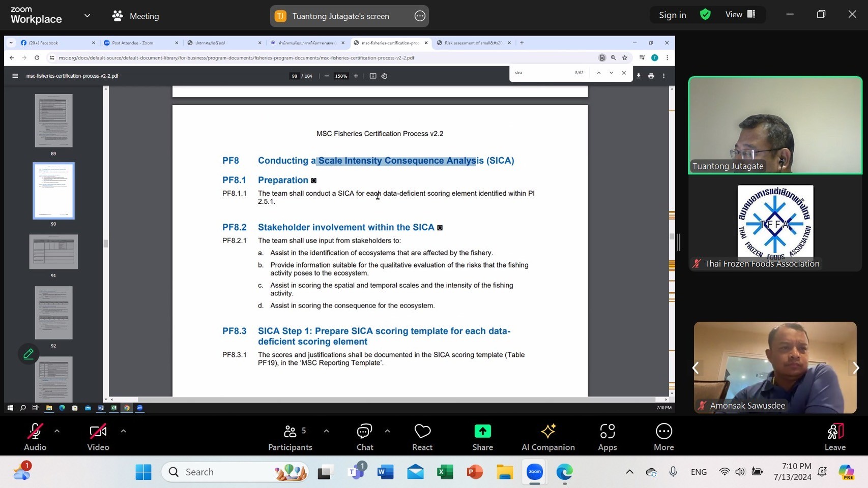Open the View layout menu
The image size is (868, 488).
tap(740, 15)
